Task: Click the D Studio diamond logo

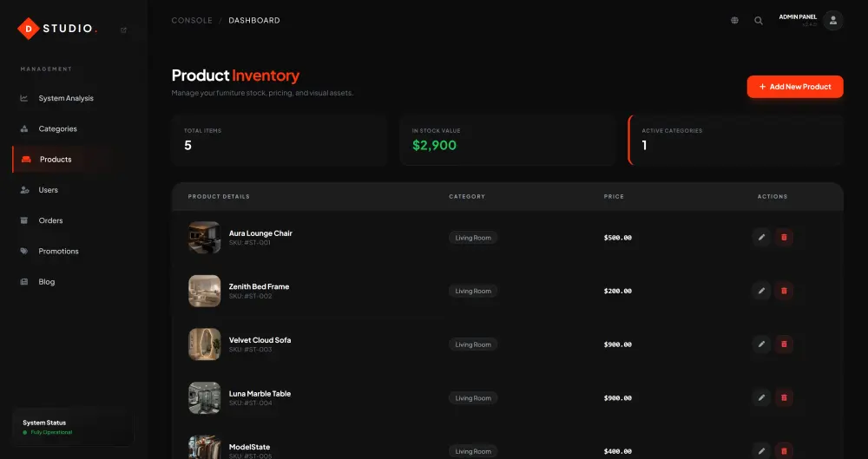Action: click(29, 29)
